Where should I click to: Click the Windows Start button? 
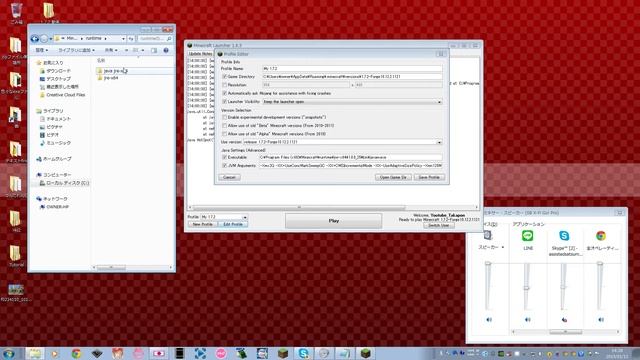pyautogui.click(x=8, y=353)
